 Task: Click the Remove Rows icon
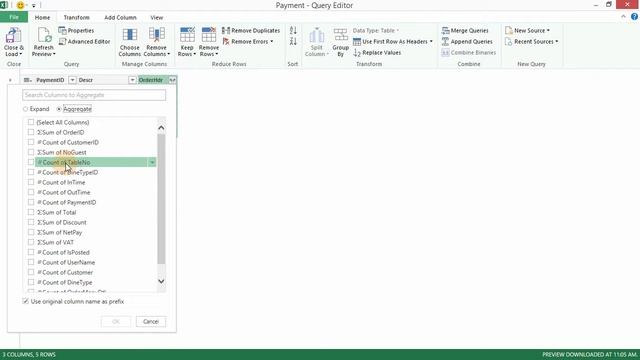tap(209, 36)
